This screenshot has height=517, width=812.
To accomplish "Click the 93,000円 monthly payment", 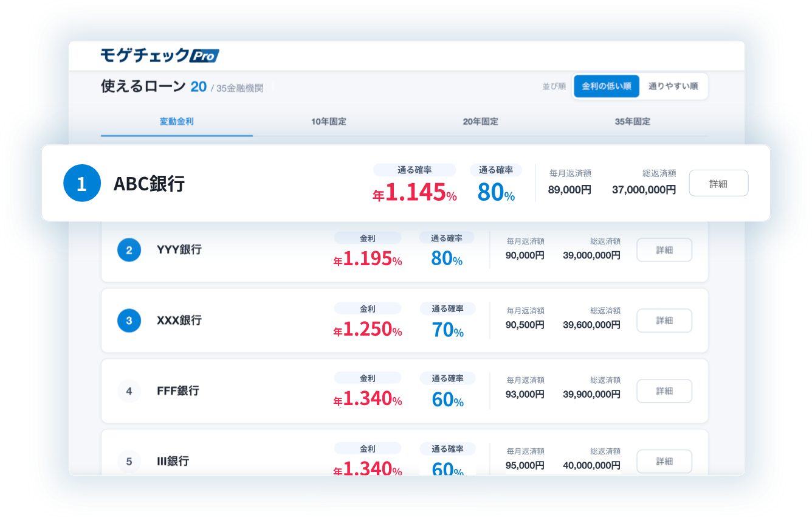I will (525, 395).
